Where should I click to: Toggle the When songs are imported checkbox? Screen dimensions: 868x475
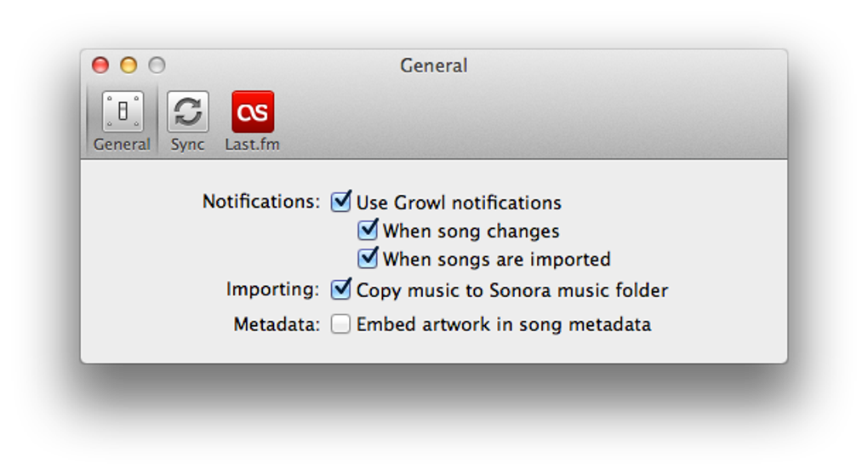point(368,258)
